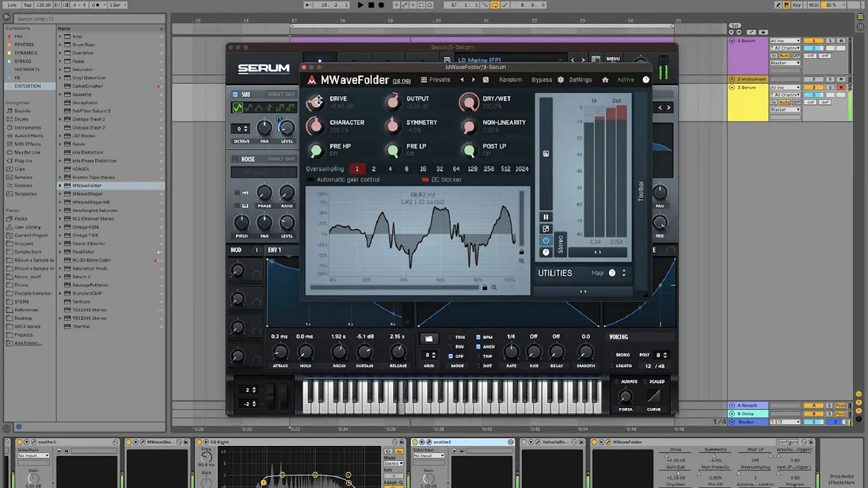
Task: Expand the Saturator folder in browser
Action: point(60,70)
